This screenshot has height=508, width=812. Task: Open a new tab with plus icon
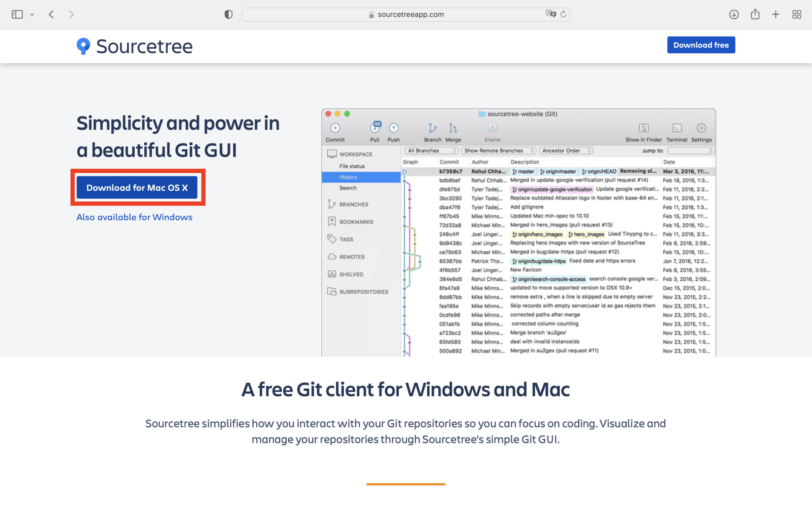click(776, 15)
